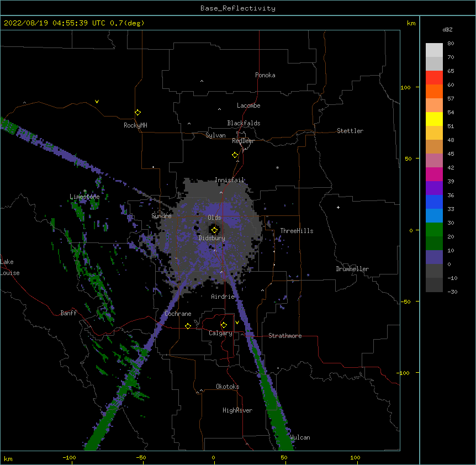Pick the orange 57-60 dBZ legend swatch
The image size is (476, 465).
(x=434, y=91)
